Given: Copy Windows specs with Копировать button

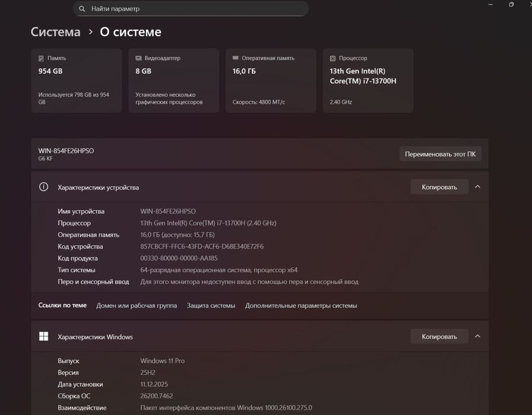Looking at the screenshot, I should point(439,337).
